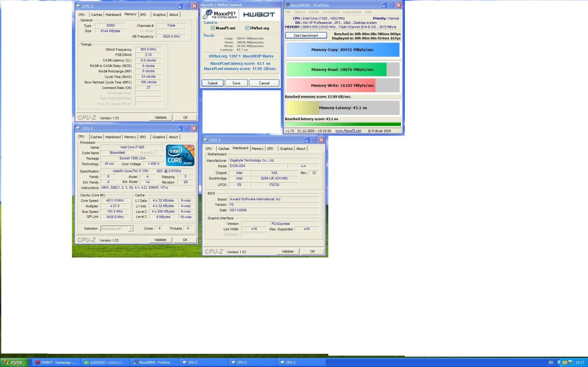Click the blurred green-icon taskbar item
The height and width of the screenshot is (367, 588).
(105, 362)
